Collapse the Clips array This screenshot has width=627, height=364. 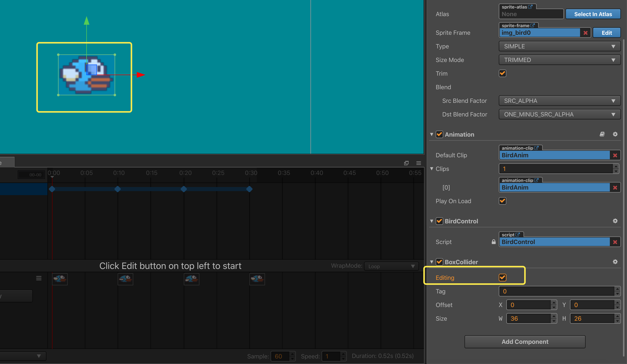click(432, 169)
